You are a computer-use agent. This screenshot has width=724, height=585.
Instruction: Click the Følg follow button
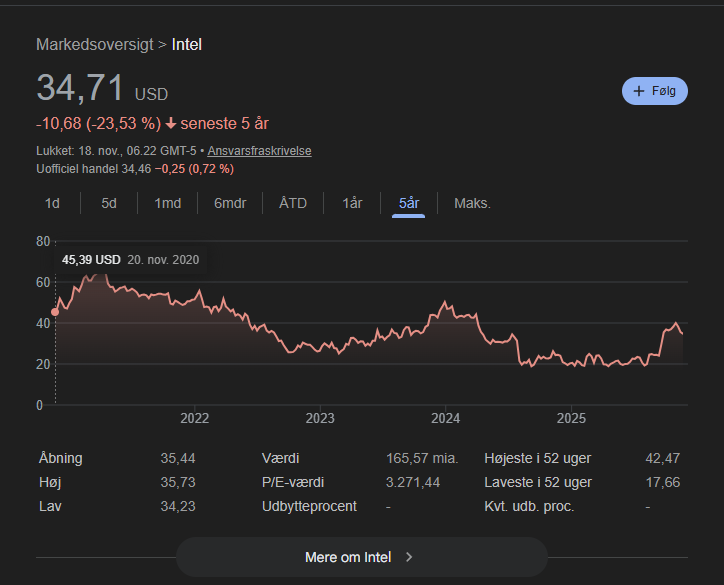[x=655, y=91]
